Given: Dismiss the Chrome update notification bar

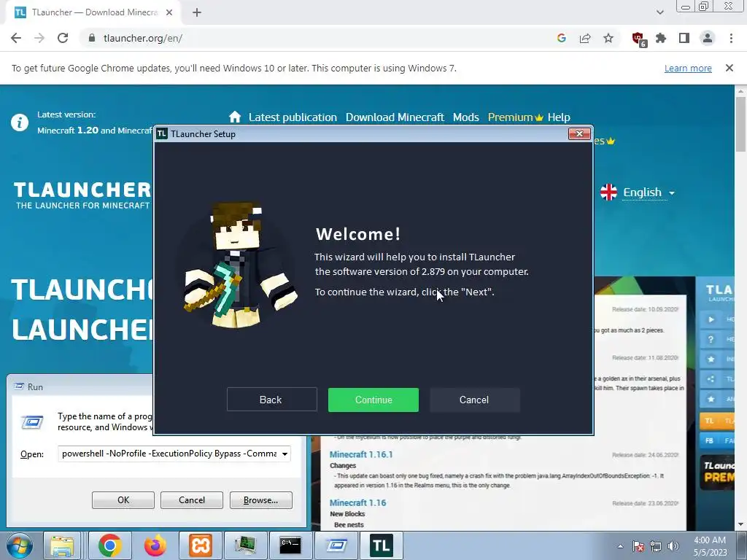Looking at the screenshot, I should click(x=729, y=68).
